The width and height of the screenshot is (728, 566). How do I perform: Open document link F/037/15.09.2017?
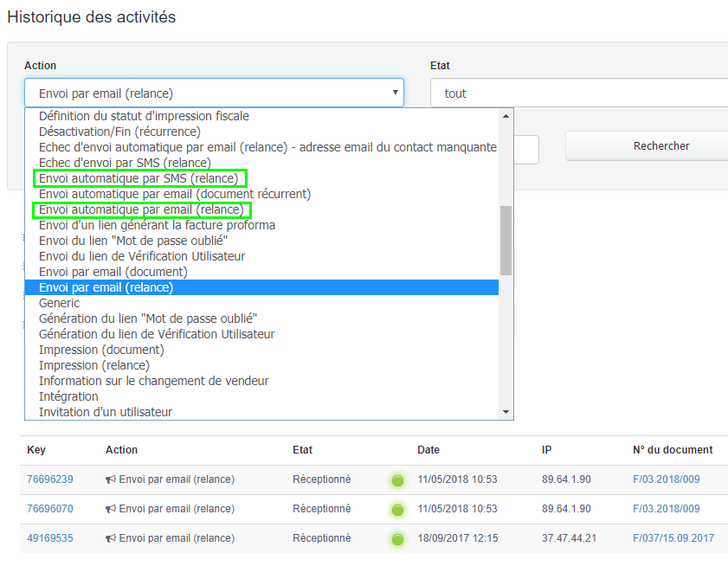click(x=673, y=538)
